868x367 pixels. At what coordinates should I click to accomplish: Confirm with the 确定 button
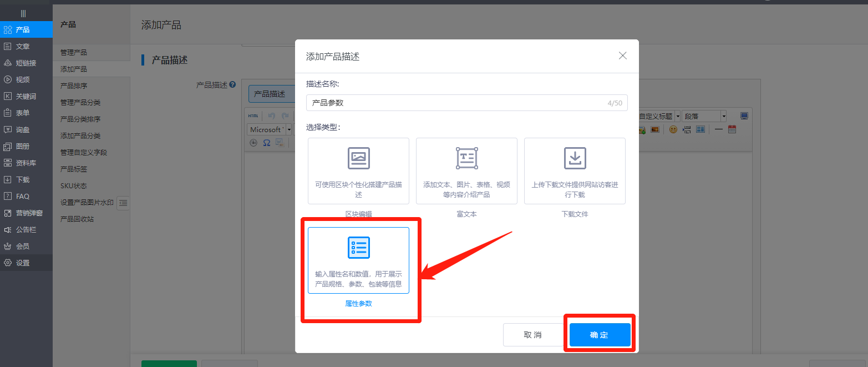(600, 335)
